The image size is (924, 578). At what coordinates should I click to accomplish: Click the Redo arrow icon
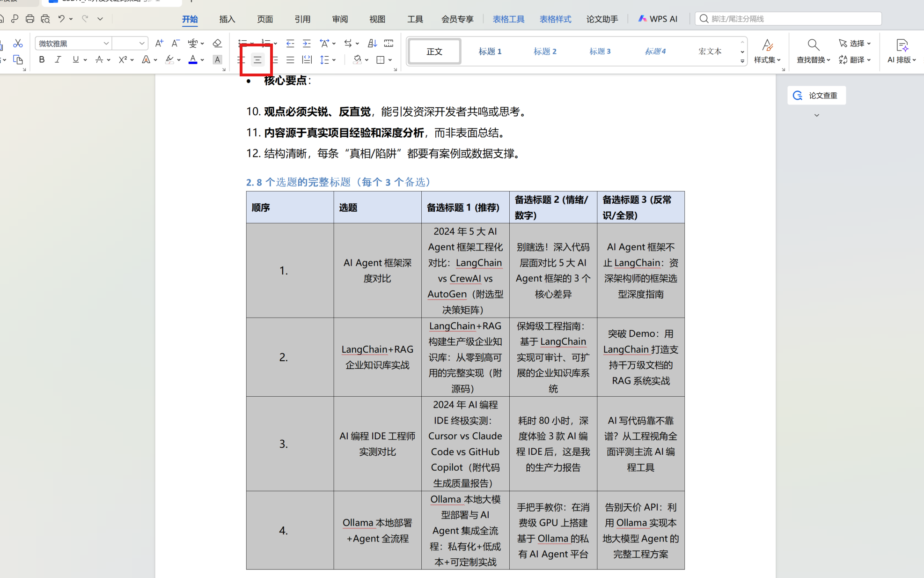(85, 19)
